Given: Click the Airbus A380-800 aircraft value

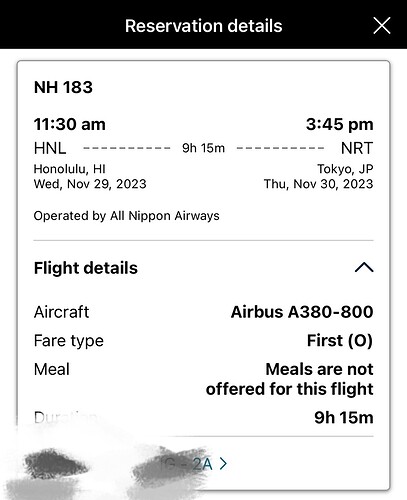Looking at the screenshot, I should point(302,312).
